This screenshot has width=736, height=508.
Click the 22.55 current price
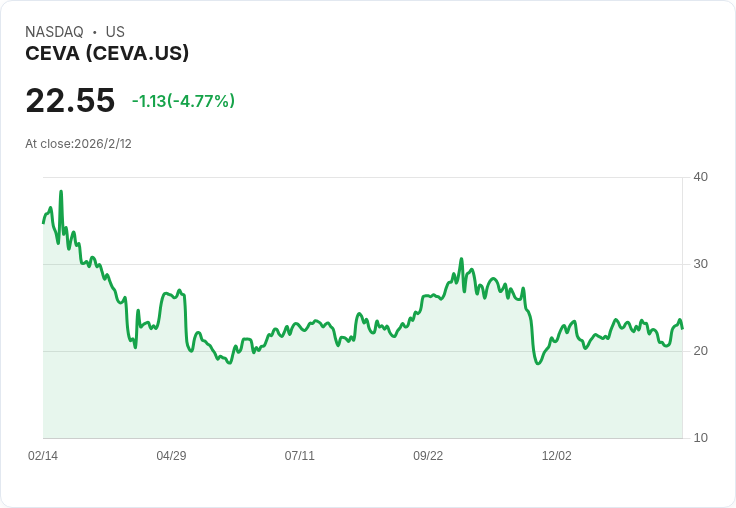(x=70, y=101)
